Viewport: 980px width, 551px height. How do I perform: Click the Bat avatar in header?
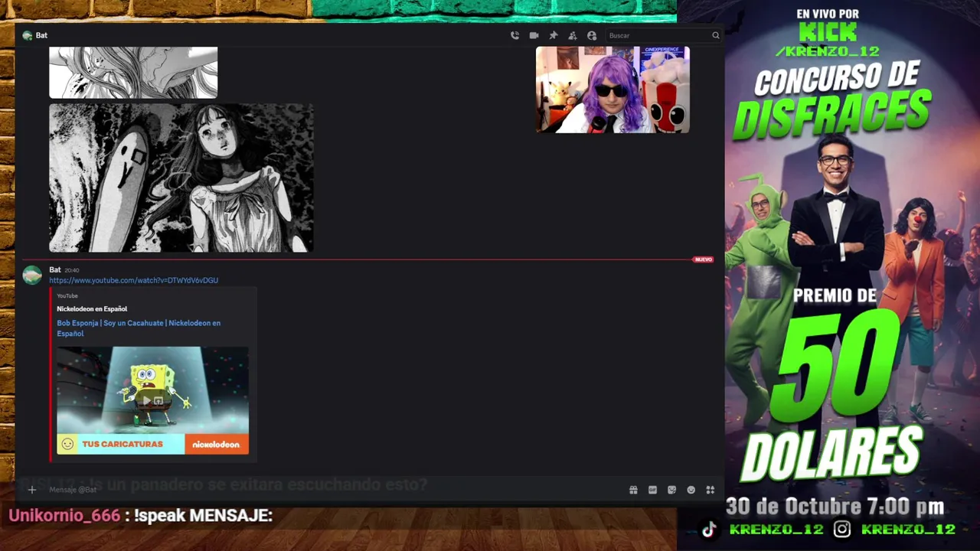coord(28,35)
